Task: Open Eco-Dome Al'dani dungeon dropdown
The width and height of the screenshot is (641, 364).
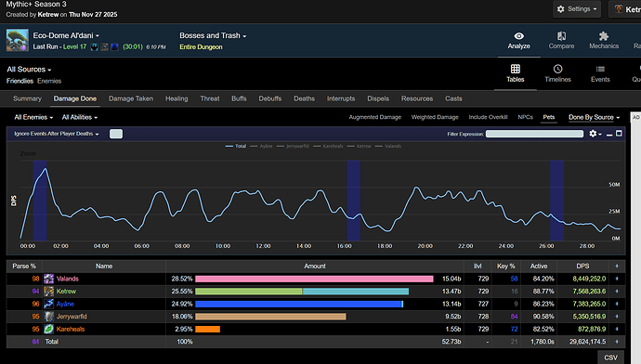Action: coord(66,35)
